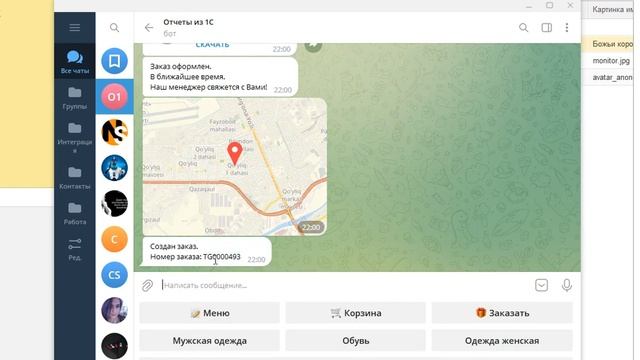Screen dimensions: 640x360
Task: Click the Отчеты из 1С chat title
Action: 188,22
